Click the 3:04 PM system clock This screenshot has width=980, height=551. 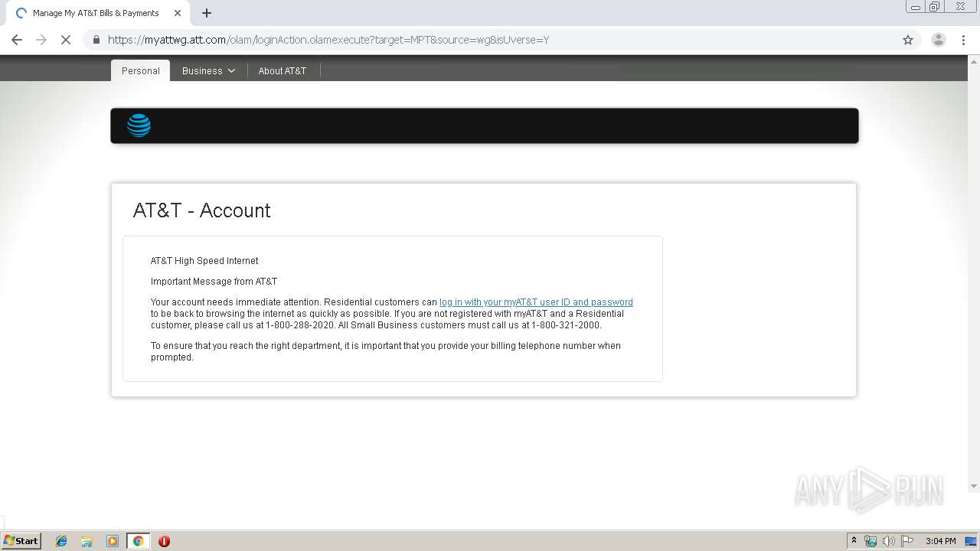point(940,541)
